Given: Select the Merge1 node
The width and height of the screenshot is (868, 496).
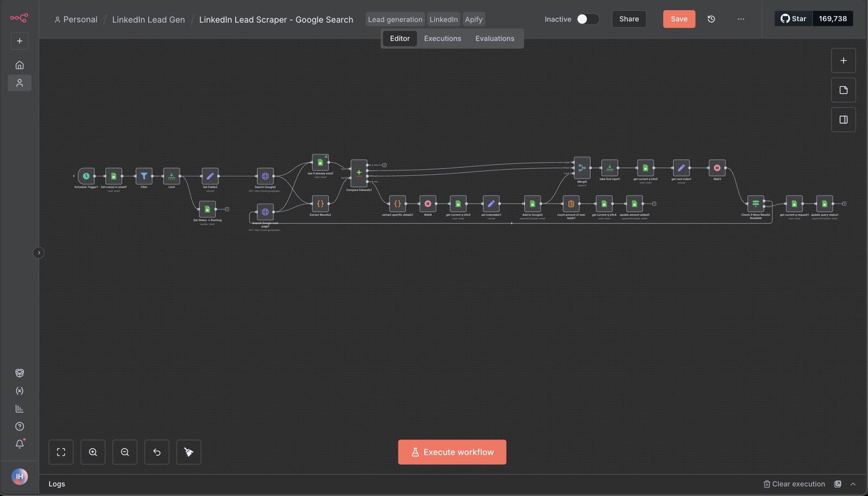Looking at the screenshot, I should tap(582, 168).
